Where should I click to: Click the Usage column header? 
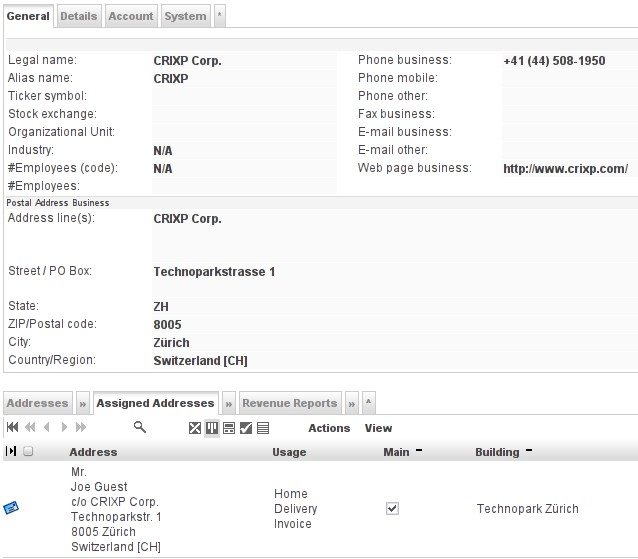click(289, 452)
